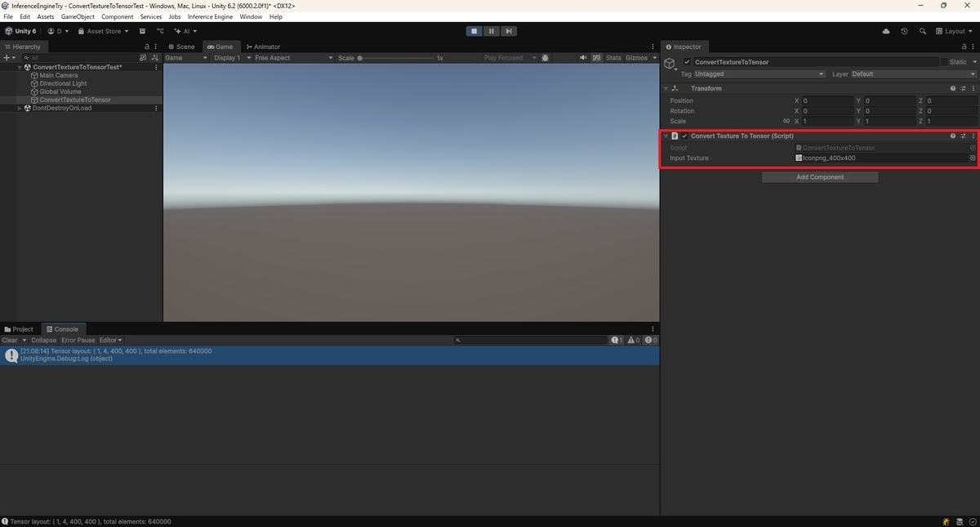The height and width of the screenshot is (527, 980).
Task: Open the Window menu
Action: 251,16
